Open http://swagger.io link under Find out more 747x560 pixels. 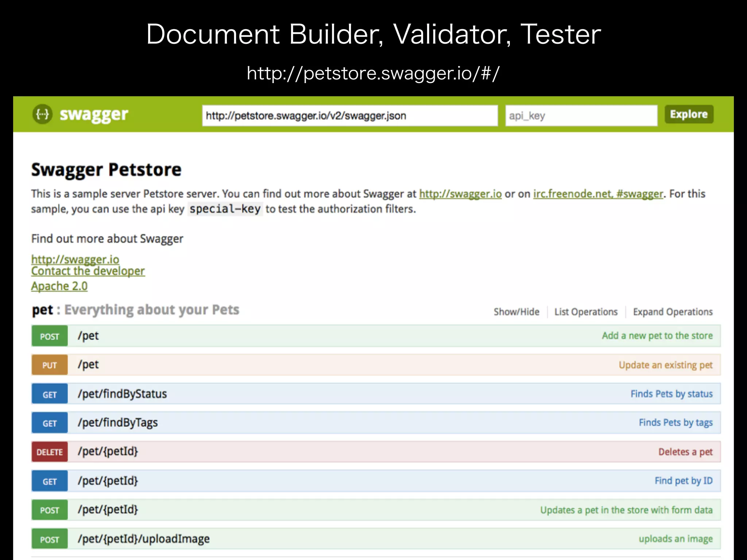[75, 259]
